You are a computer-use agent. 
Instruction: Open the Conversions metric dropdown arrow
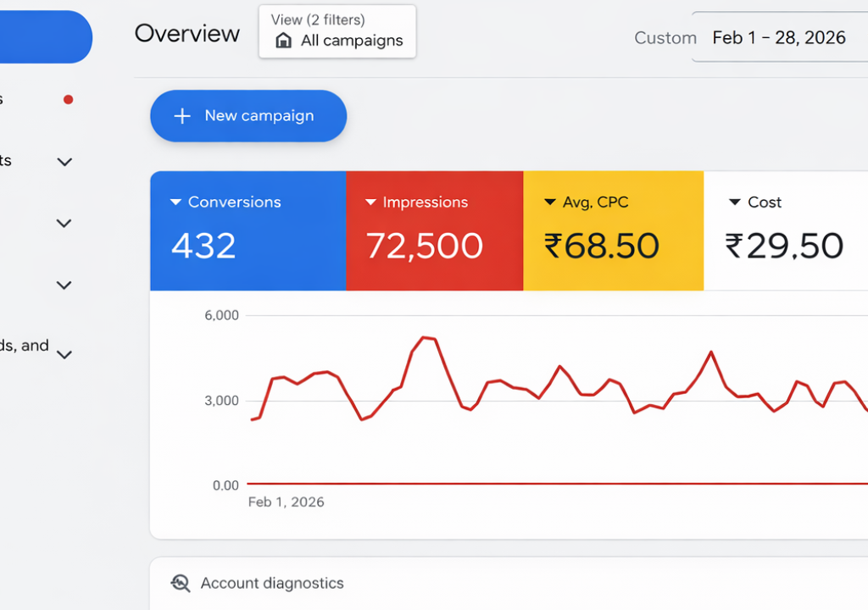point(175,202)
